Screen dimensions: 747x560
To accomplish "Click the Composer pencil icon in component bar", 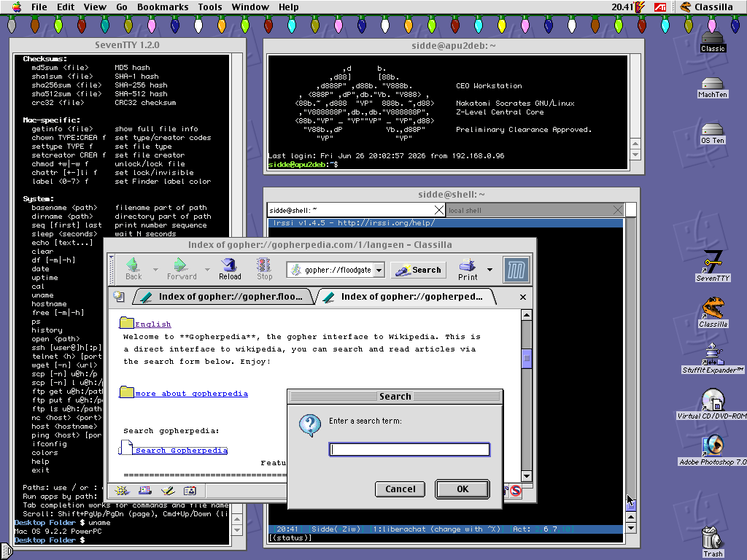I will [x=168, y=491].
